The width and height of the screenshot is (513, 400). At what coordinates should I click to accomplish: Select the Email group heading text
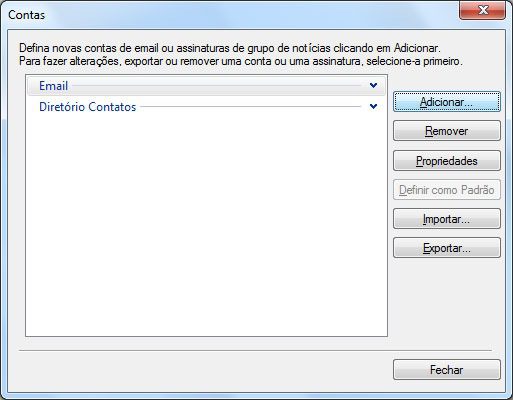(x=53, y=86)
